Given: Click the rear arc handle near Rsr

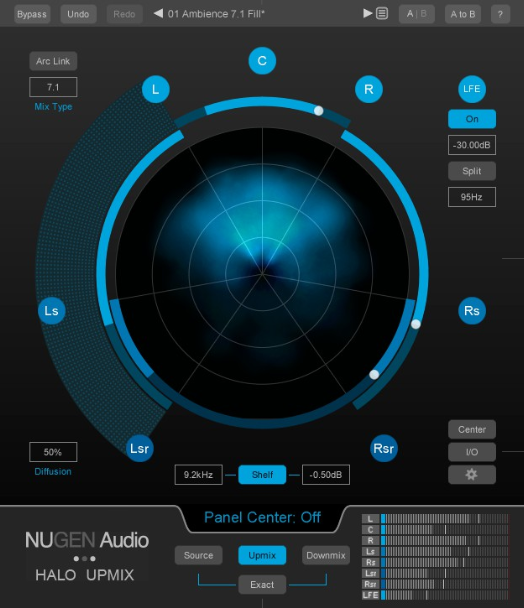Looking at the screenshot, I should pos(374,375).
